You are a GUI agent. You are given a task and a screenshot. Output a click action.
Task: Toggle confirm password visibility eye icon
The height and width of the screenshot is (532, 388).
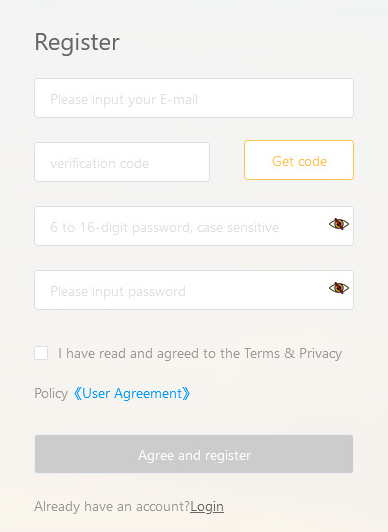pyautogui.click(x=338, y=288)
